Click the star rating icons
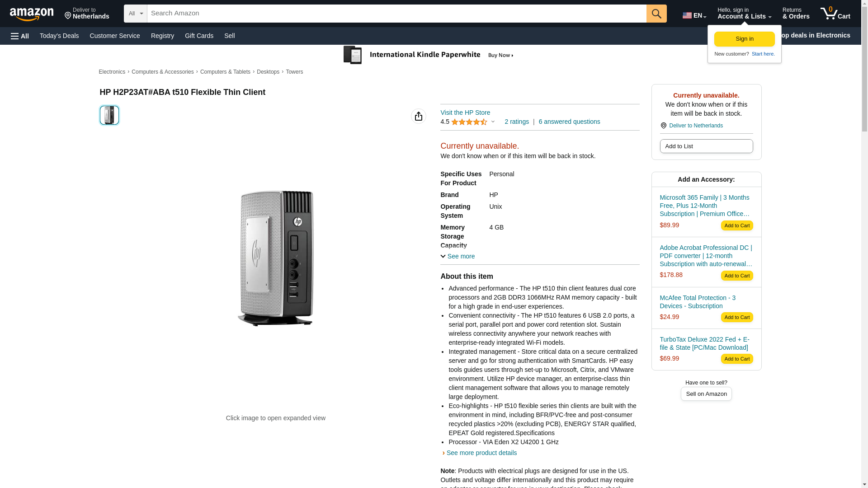Image resolution: width=868 pixels, height=488 pixels. pyautogui.click(x=469, y=122)
